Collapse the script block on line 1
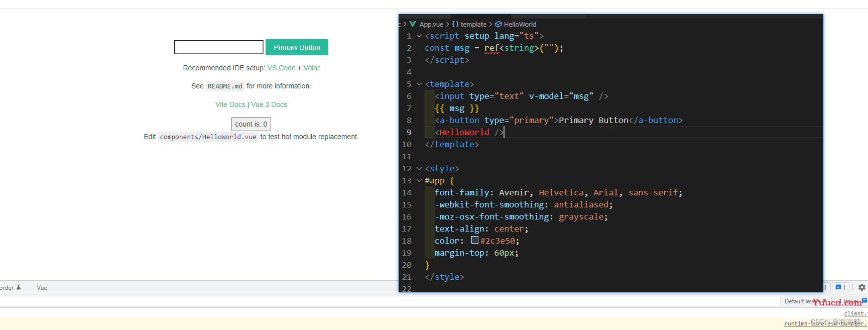This screenshot has height=330, width=868. coord(419,36)
